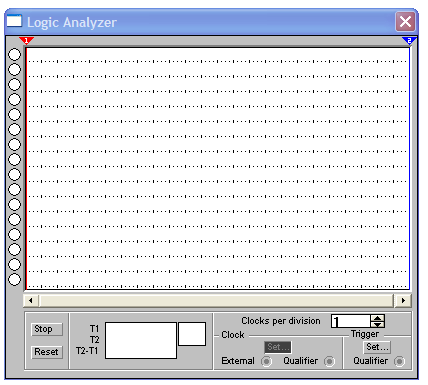This screenshot has width=428, height=385.
Task: Click the Stop button
Action: (47, 329)
